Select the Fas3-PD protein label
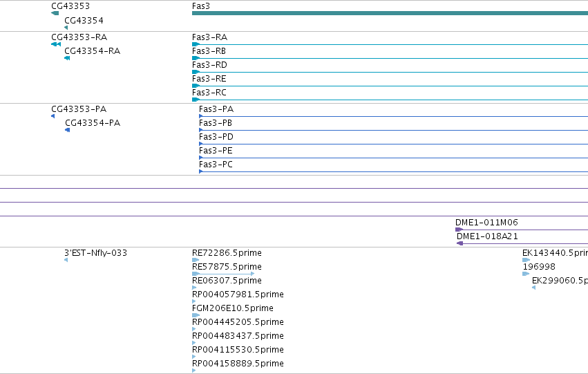Viewport: 588px width, 374px height. (x=216, y=137)
